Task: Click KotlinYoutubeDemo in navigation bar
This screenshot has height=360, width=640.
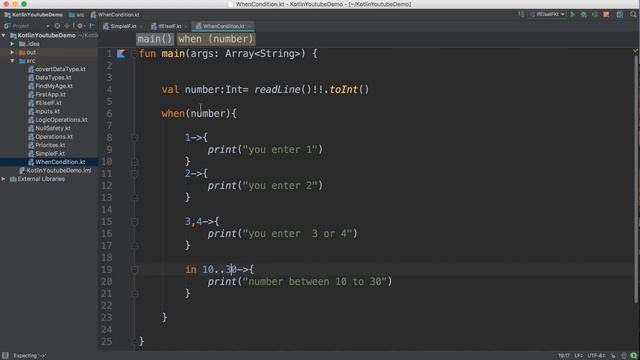Action: click(34, 15)
